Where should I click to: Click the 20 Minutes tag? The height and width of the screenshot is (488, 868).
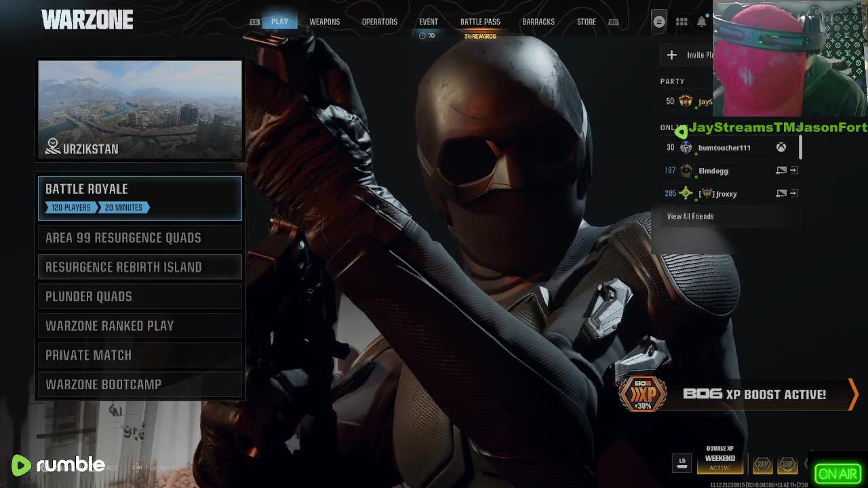tap(123, 207)
